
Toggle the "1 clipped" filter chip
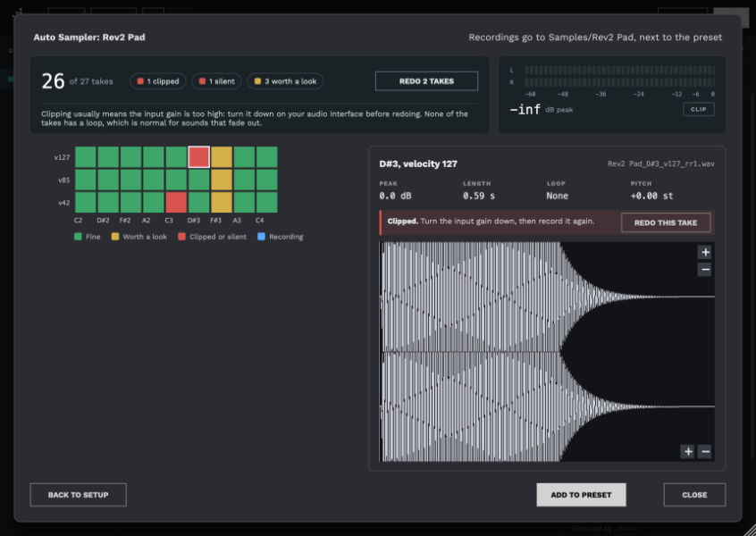[157, 81]
